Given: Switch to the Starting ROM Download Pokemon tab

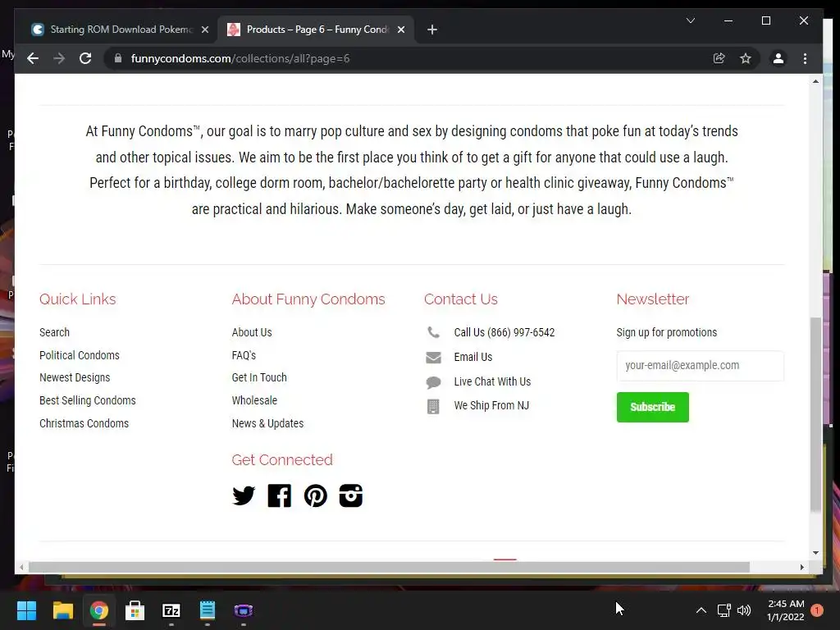Looking at the screenshot, I should pos(120,30).
